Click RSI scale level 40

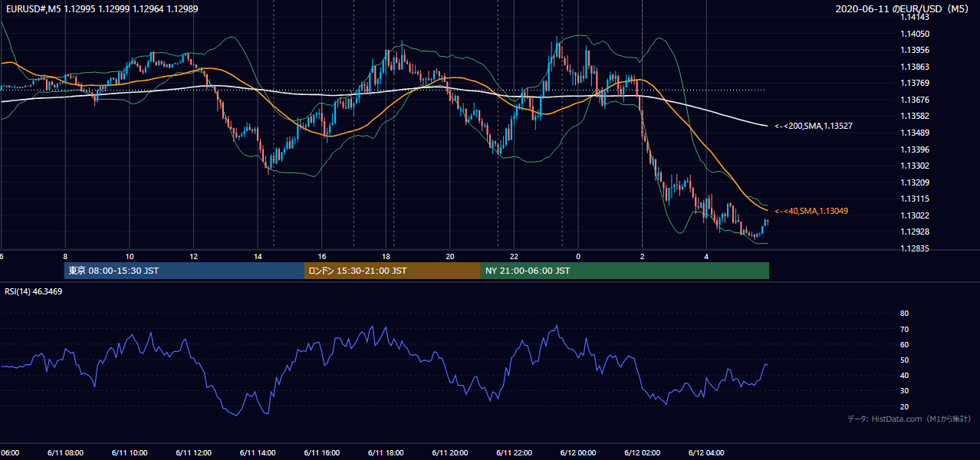(x=904, y=376)
